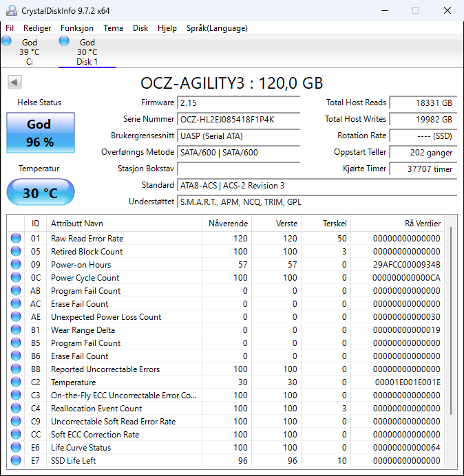This screenshot has height=476, width=464.
Task: Switch to the C: drive tab
Action: (30, 52)
